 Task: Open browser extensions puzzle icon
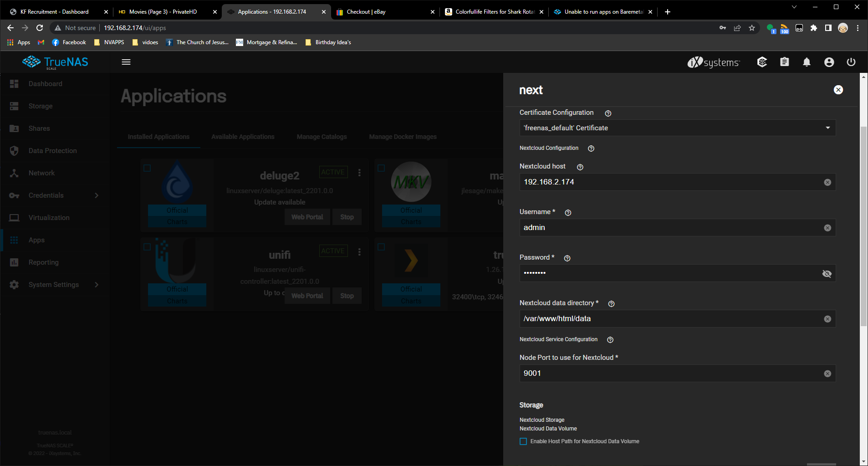[813, 28]
